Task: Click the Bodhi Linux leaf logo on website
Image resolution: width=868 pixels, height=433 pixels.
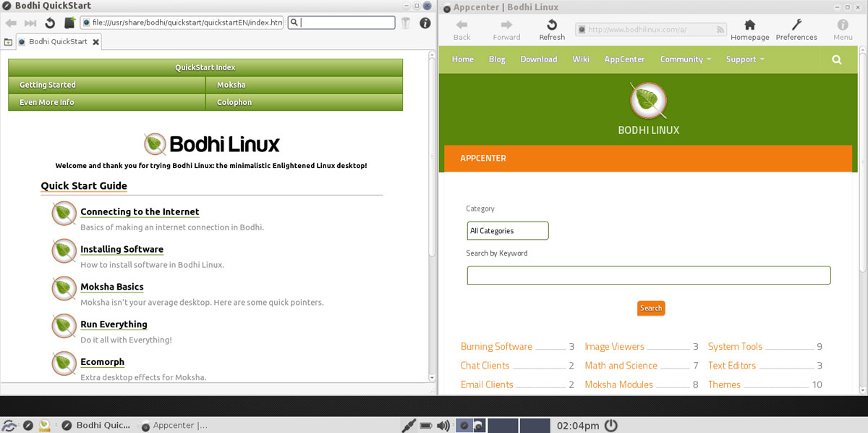Action: (x=648, y=100)
